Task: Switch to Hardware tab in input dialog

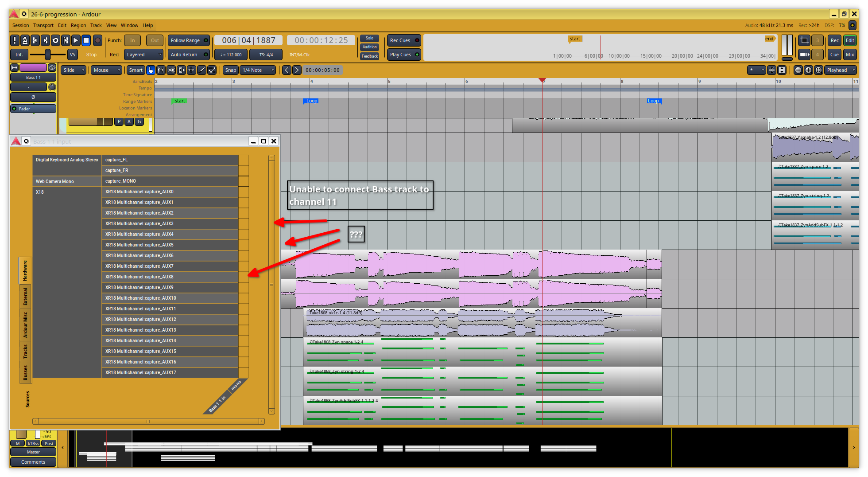Action: coord(25,270)
